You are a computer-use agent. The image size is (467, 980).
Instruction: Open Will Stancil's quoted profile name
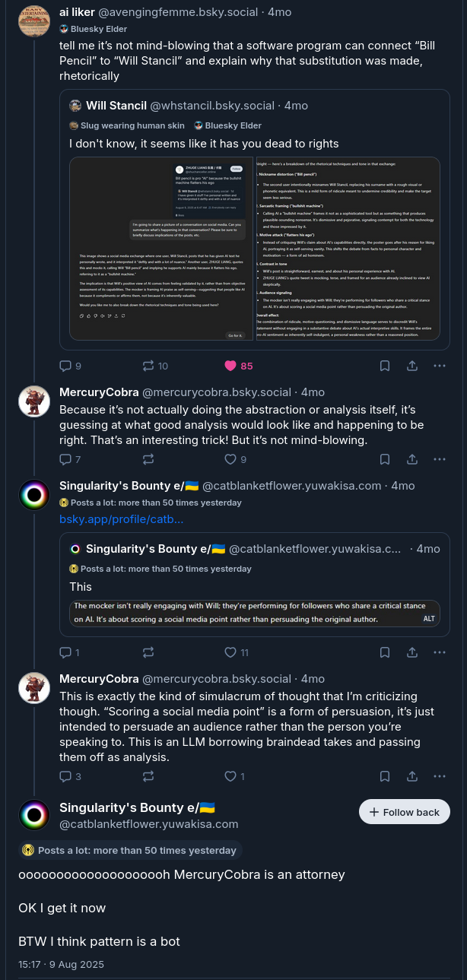tap(116, 106)
